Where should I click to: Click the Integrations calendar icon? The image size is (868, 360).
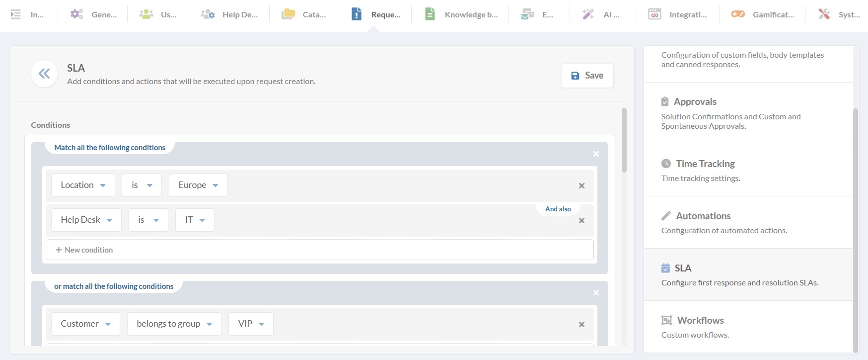(654, 14)
